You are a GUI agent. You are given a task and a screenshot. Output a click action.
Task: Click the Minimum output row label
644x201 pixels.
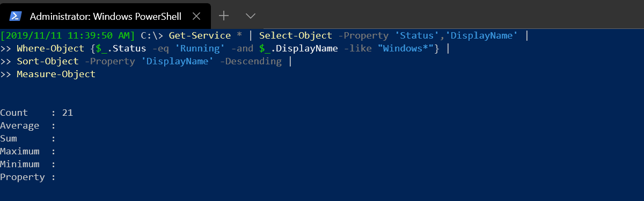(19, 165)
